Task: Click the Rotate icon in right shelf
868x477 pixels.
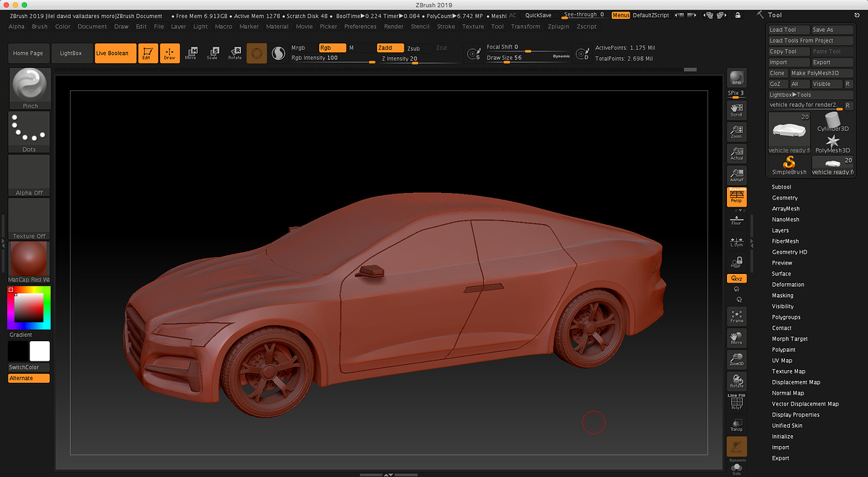Action: 736,381
